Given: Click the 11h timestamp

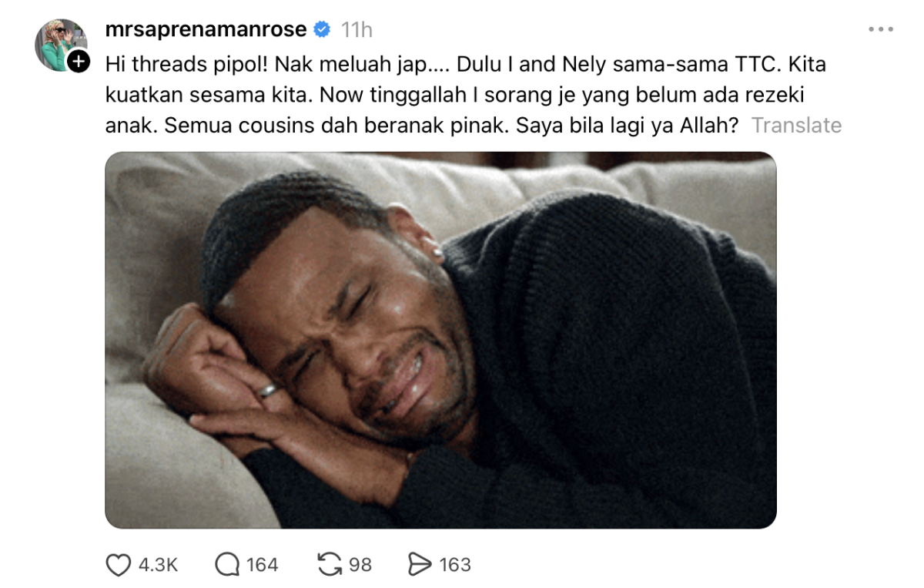Looking at the screenshot, I should coord(357,29).
